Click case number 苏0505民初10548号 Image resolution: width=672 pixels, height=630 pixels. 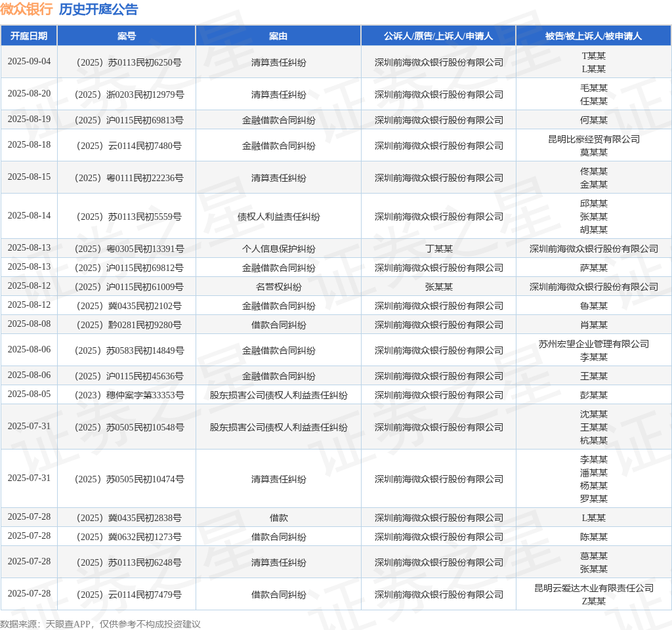click(x=129, y=427)
